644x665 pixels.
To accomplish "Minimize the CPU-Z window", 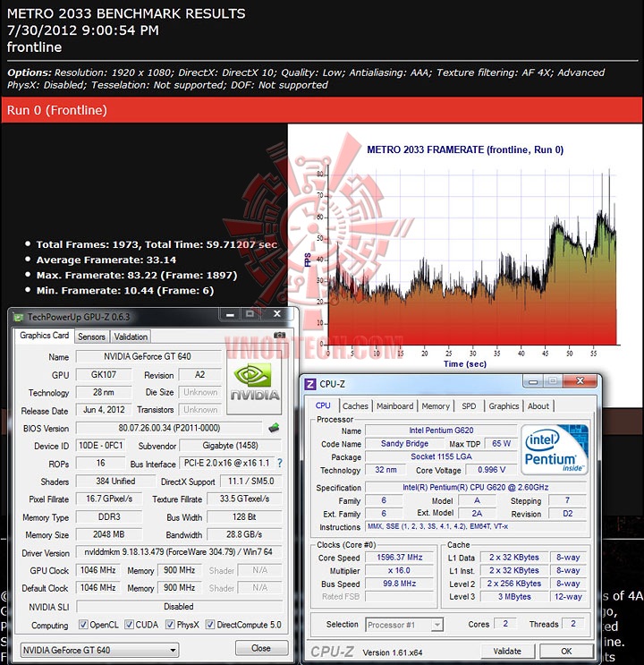I will pos(533,381).
